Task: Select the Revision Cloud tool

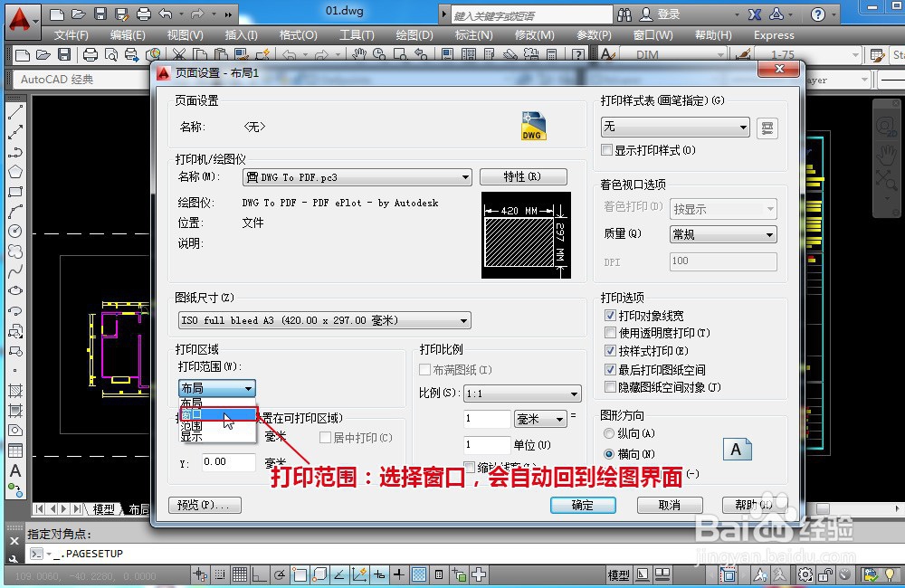Action: tap(15, 251)
